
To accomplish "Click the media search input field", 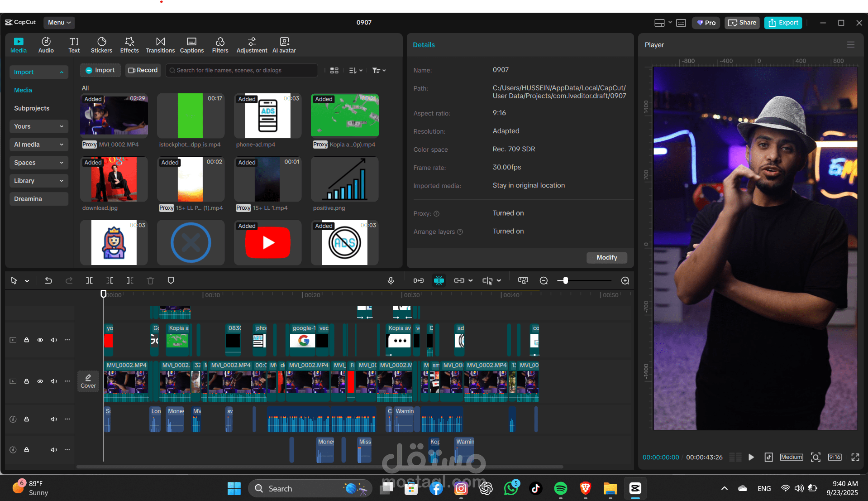I will (242, 70).
